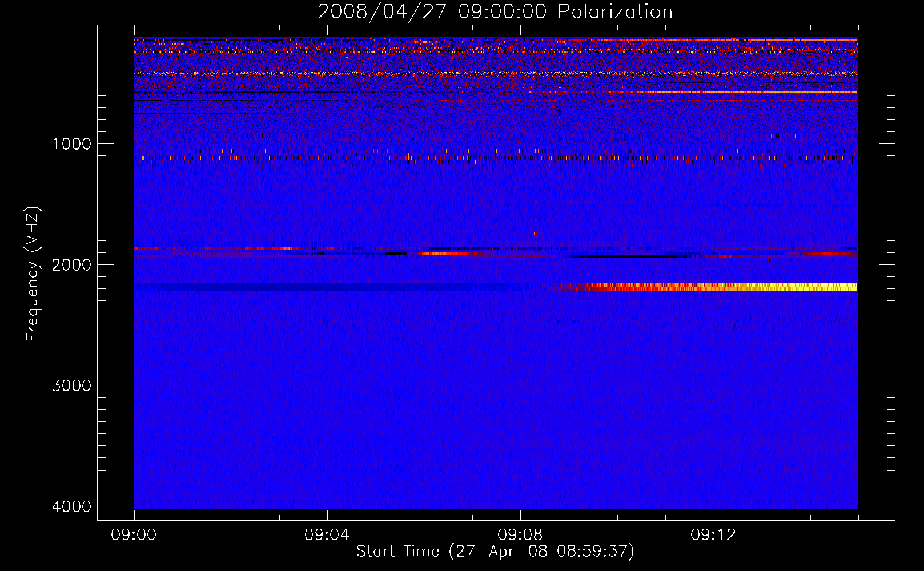Click the 4000 frequency tick label
The width and height of the screenshot is (924, 571).
tap(71, 506)
